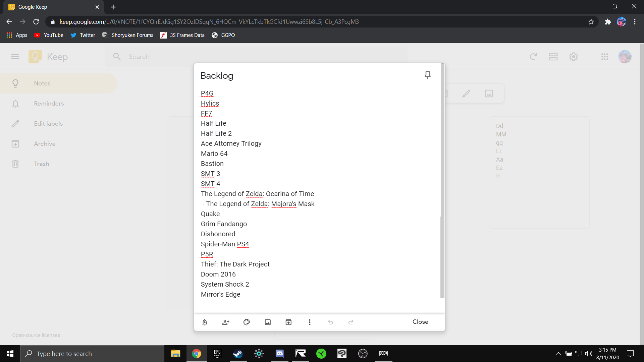Open the background note containing Dd
Image resolution: width=644 pixels, height=362 pixels.
(x=539, y=172)
